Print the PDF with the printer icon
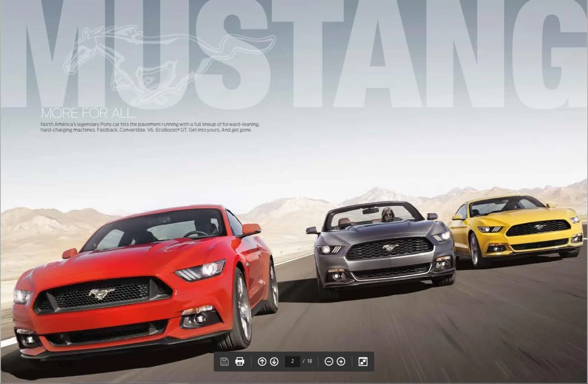588x384 pixels. coord(240,361)
